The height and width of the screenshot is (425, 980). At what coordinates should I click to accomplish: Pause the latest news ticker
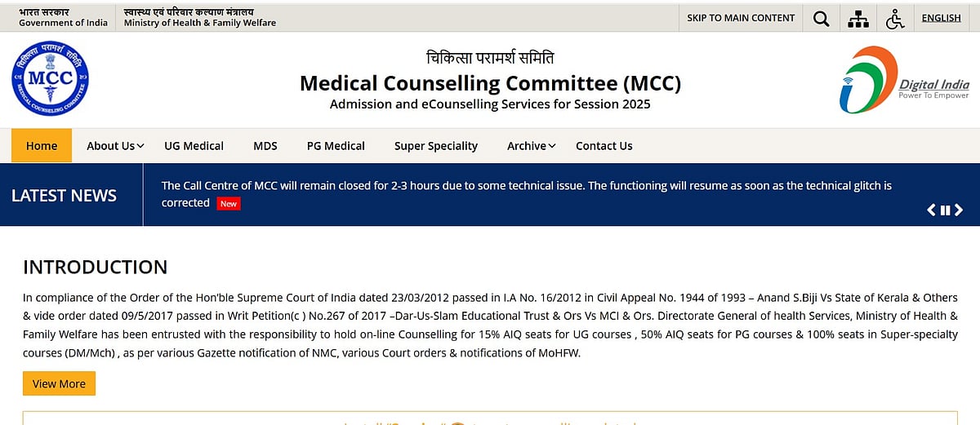(x=945, y=210)
